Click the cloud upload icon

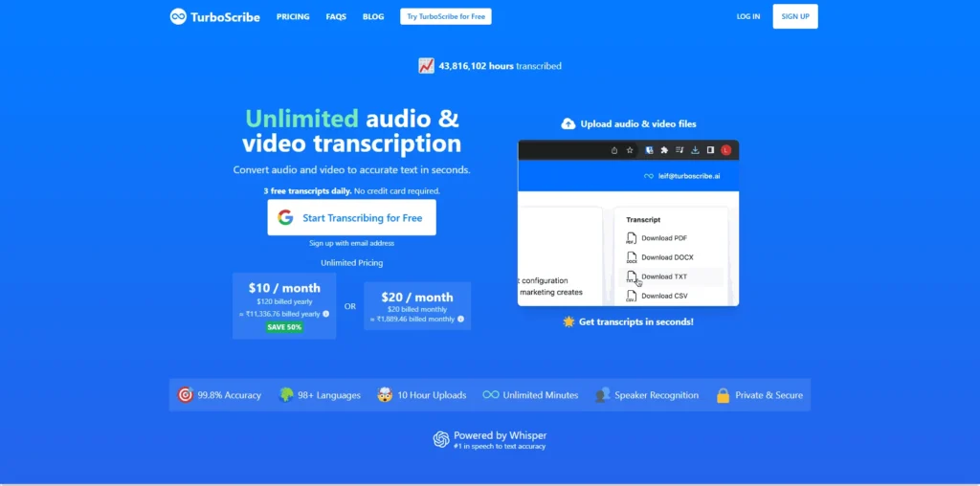click(568, 123)
